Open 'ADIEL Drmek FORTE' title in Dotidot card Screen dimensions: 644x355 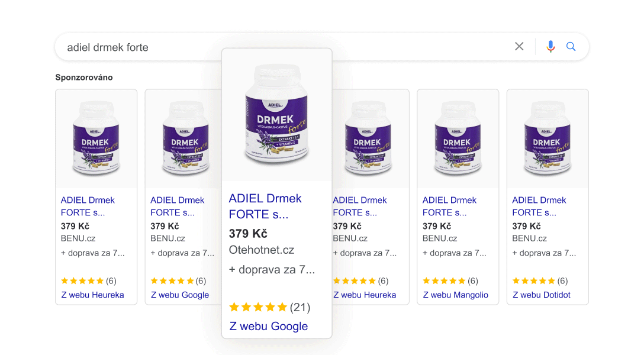click(x=539, y=206)
